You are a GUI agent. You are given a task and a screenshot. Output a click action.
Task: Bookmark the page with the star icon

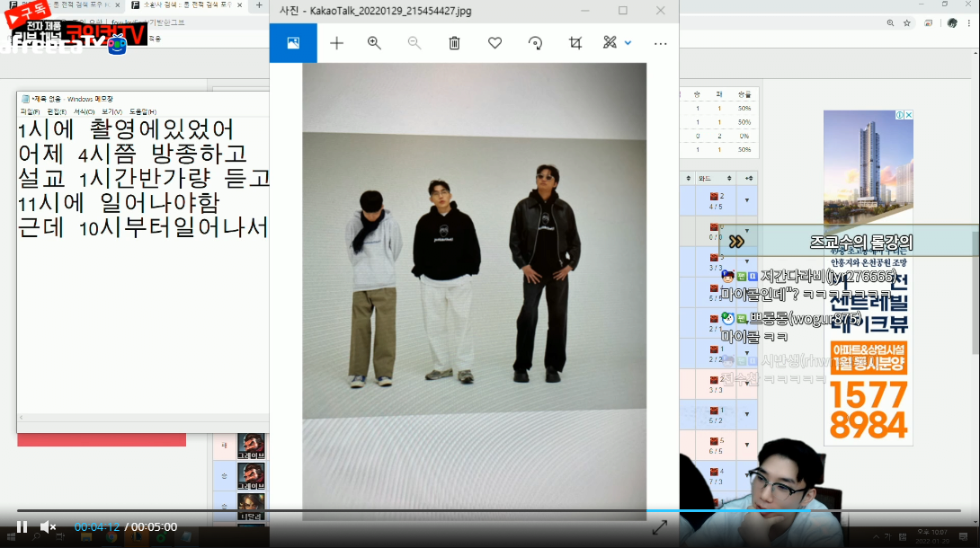(907, 23)
